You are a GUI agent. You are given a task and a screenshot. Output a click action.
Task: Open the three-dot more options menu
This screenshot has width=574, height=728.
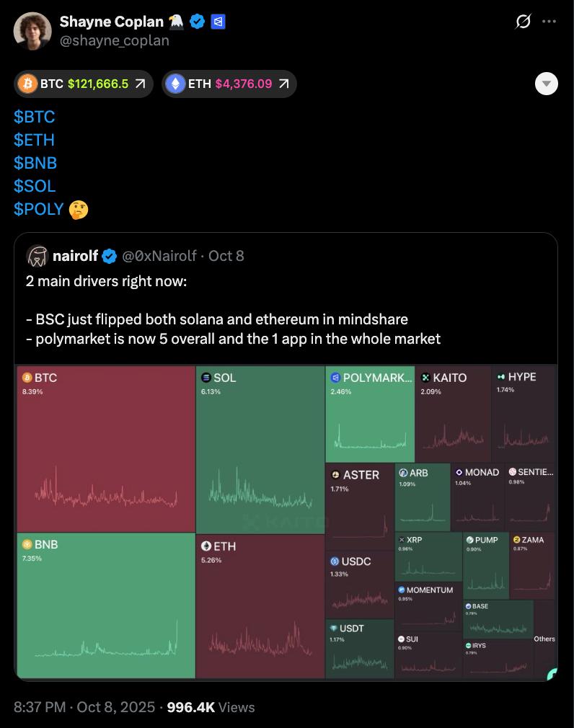pyautogui.click(x=549, y=22)
